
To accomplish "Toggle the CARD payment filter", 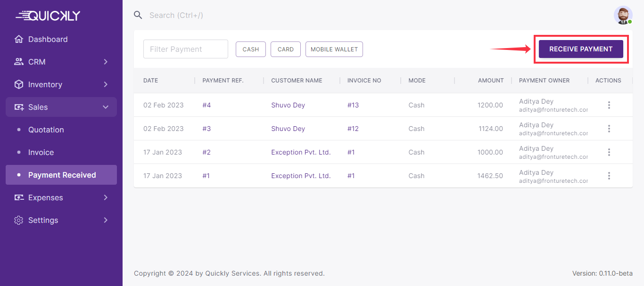I will pyautogui.click(x=285, y=49).
